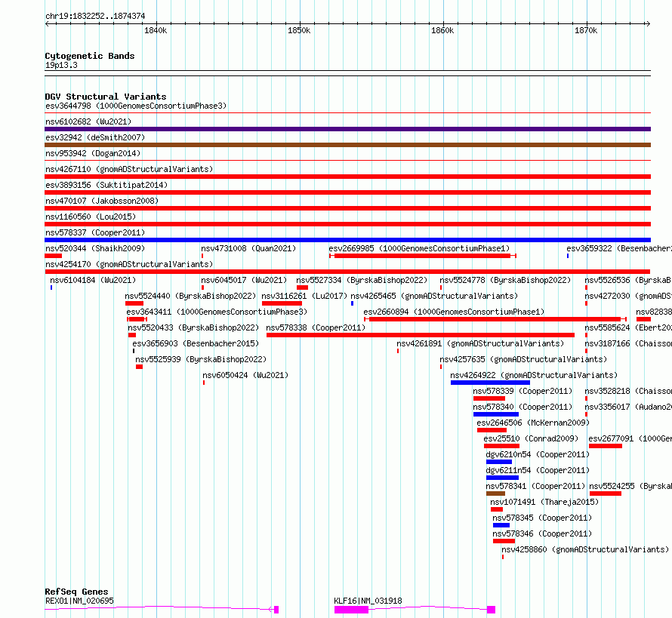This screenshot has height=618, width=672.
Task: Open variant nsv3528218 label
Action: (x=628, y=391)
